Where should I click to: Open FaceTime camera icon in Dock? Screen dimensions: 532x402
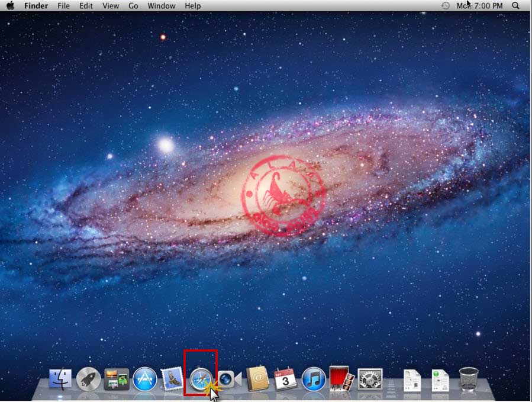coord(230,379)
